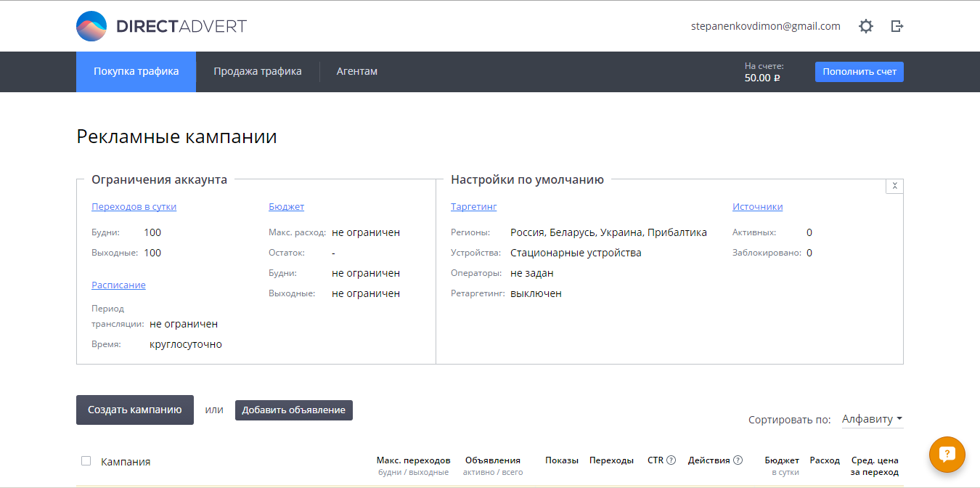Click the DirectAdvert logo icon
Viewport: 980px width, 488px height.
pyautogui.click(x=91, y=26)
